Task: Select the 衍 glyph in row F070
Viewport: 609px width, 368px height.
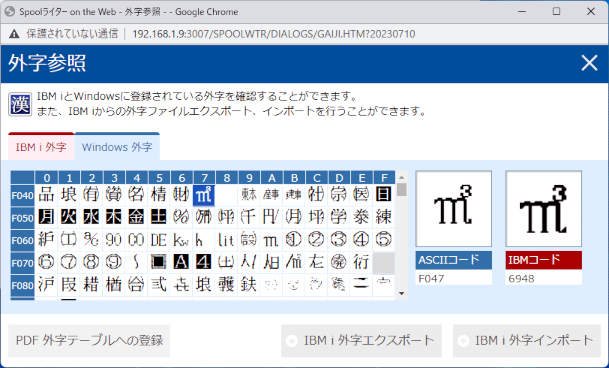Action: (361, 263)
